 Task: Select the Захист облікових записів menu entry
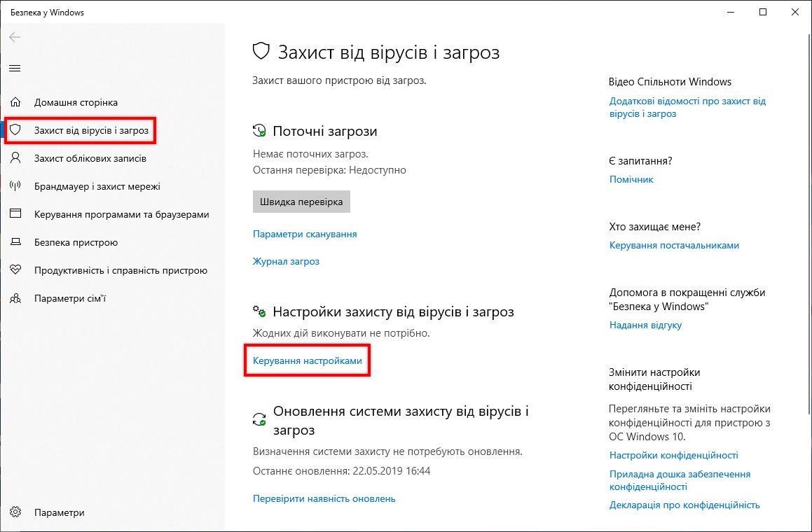point(91,158)
